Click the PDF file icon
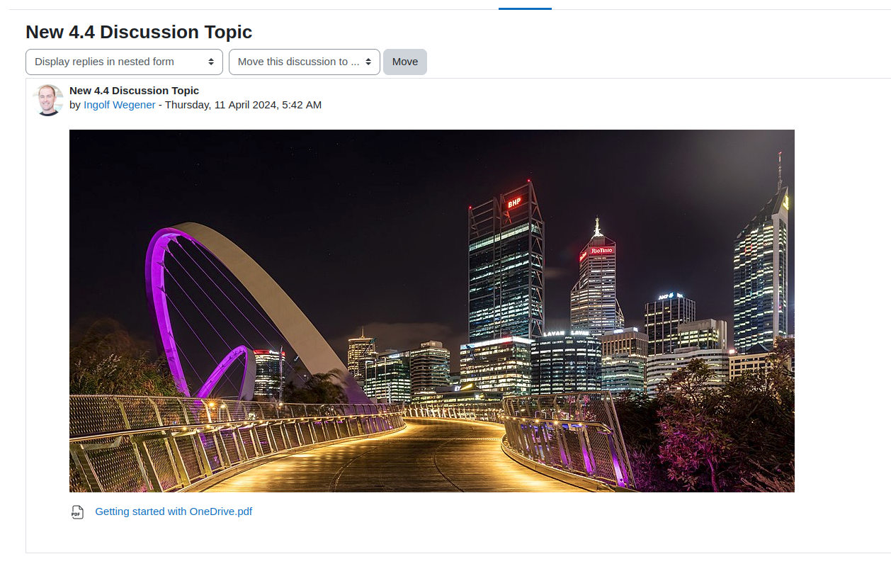This screenshot has height=588, width=891. (77, 512)
